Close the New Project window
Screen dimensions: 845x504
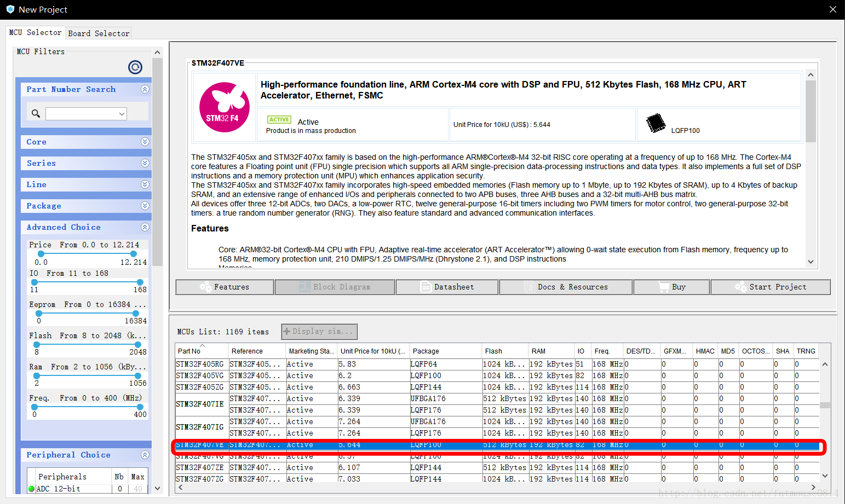833,9
